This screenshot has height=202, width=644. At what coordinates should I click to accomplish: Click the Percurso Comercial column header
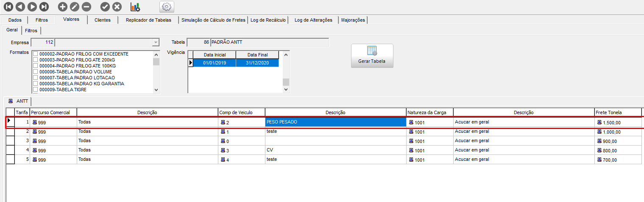53,112
